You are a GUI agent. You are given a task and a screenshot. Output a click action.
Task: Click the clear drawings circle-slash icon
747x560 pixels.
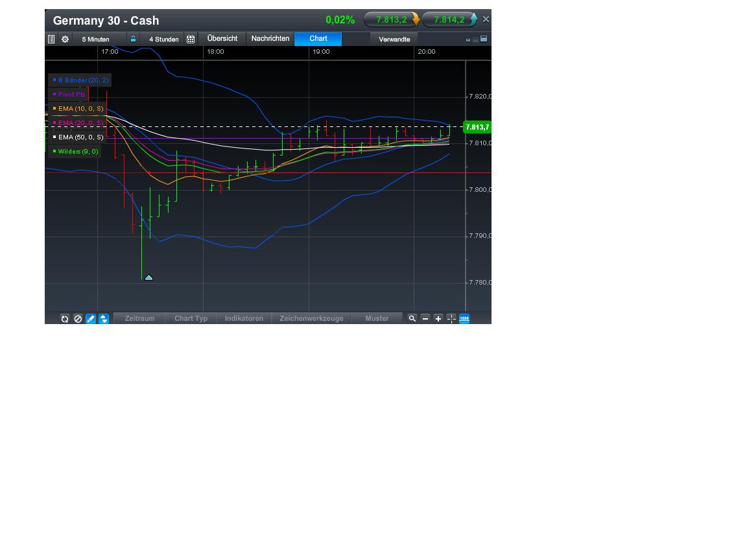point(78,319)
